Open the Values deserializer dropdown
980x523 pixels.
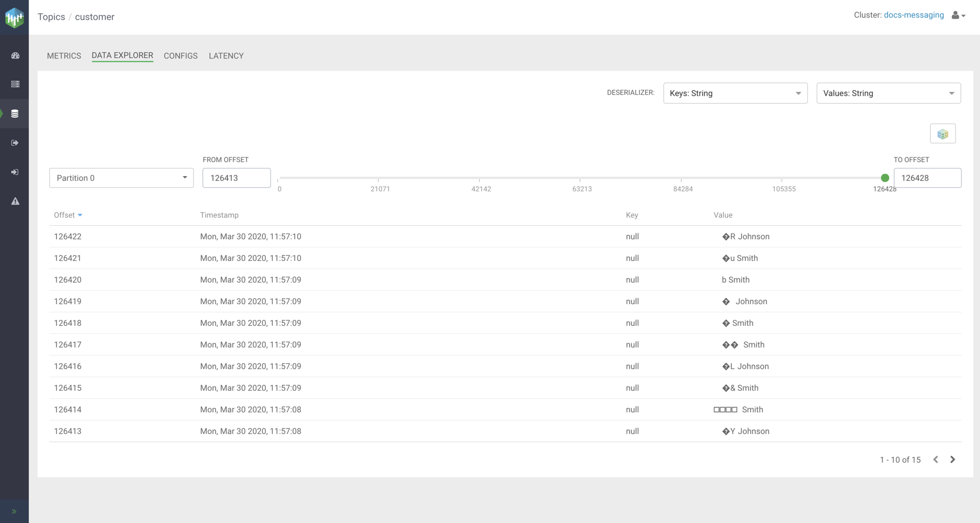pos(888,94)
